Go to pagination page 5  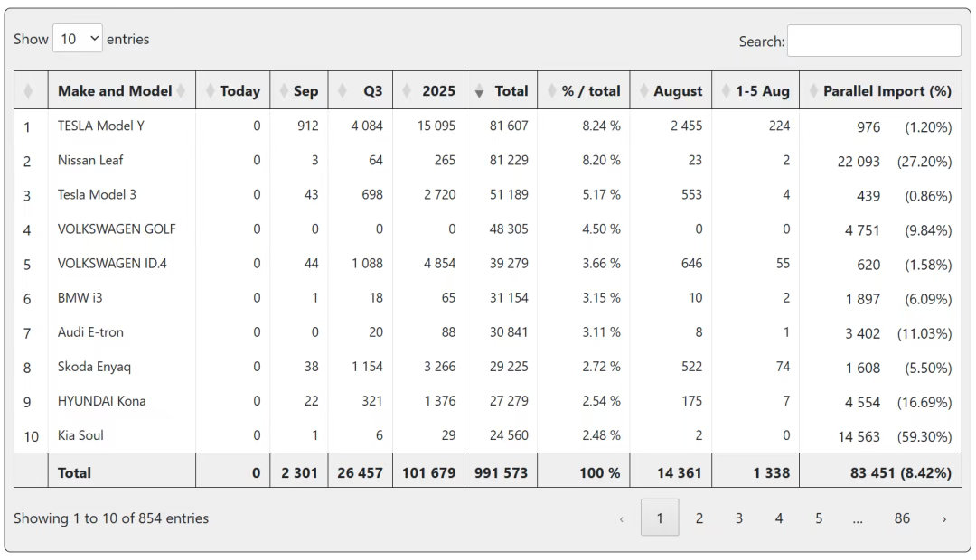pos(819,518)
